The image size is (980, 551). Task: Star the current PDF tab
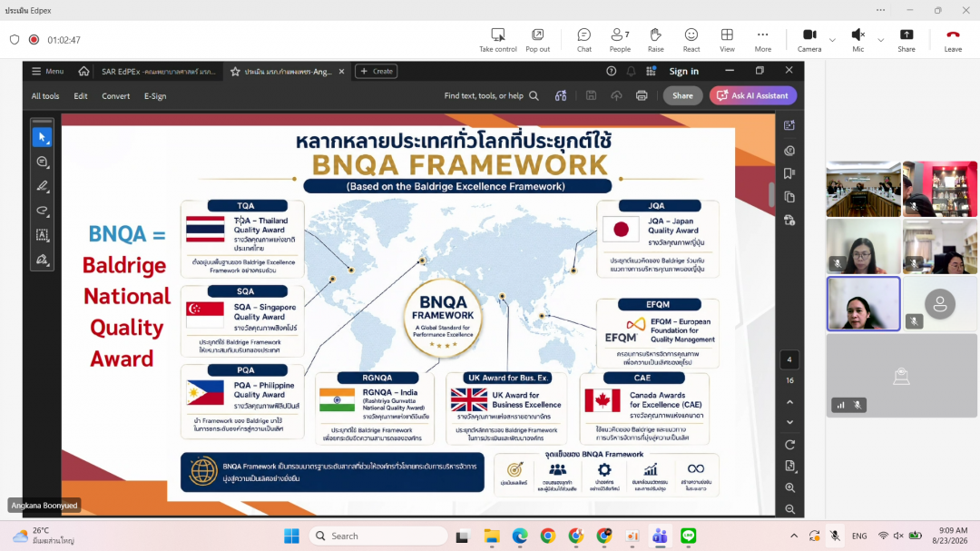click(x=235, y=72)
